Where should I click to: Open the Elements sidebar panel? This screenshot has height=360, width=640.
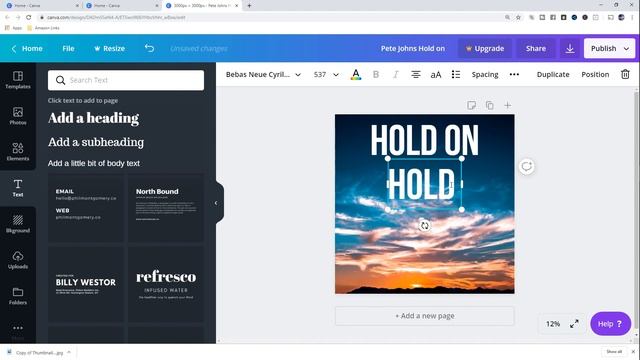(18, 152)
